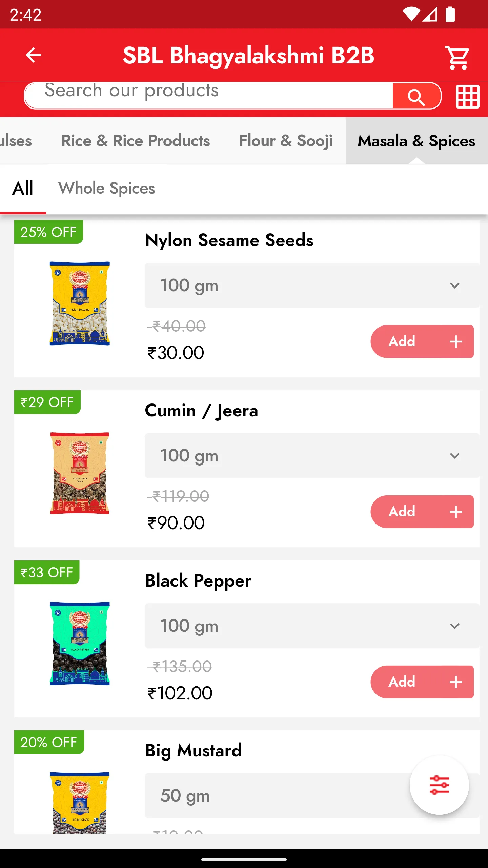
Task: Expand Cumin / Jeera 100 gm dropdown
Action: pos(312,456)
